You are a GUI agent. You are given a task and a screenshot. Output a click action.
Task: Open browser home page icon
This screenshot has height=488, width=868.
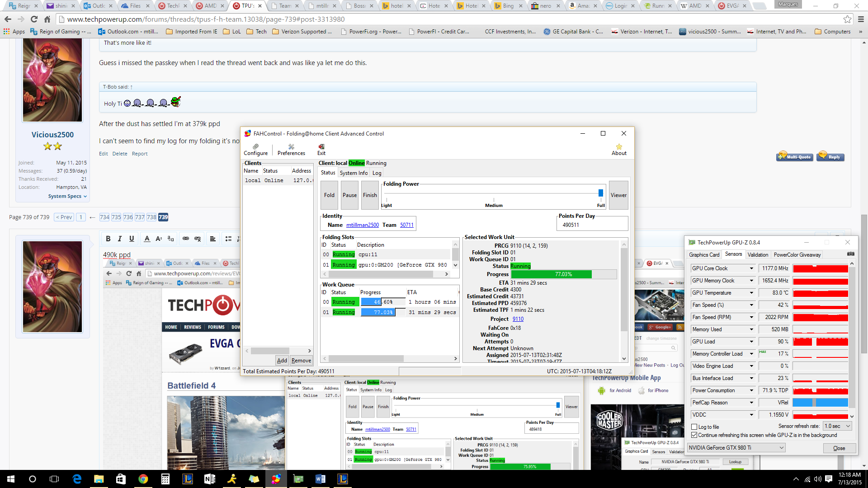tap(47, 19)
